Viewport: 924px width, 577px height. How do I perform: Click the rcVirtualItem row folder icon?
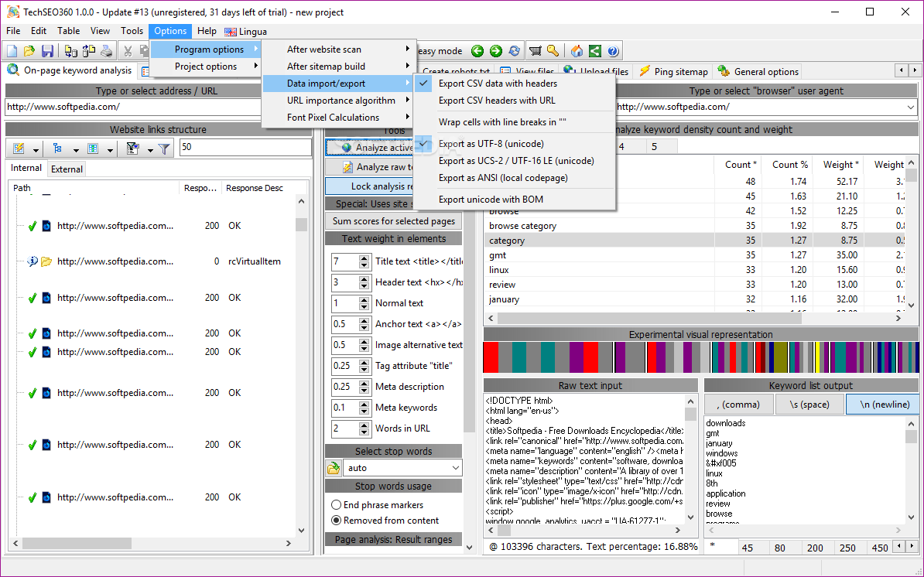(46, 261)
